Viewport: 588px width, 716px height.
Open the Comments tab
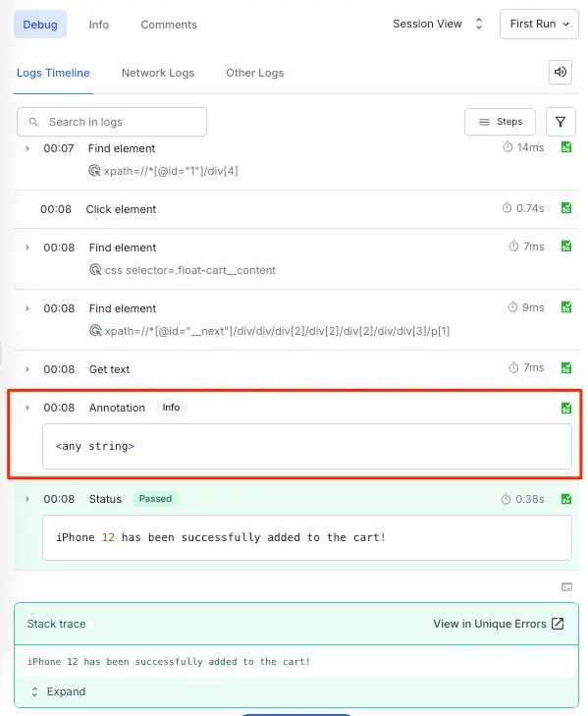tap(169, 25)
